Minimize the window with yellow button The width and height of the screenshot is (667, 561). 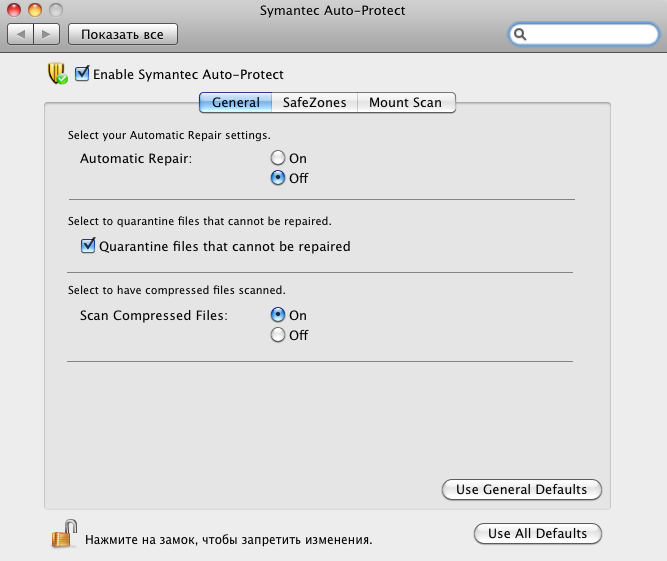pyautogui.click(x=34, y=10)
